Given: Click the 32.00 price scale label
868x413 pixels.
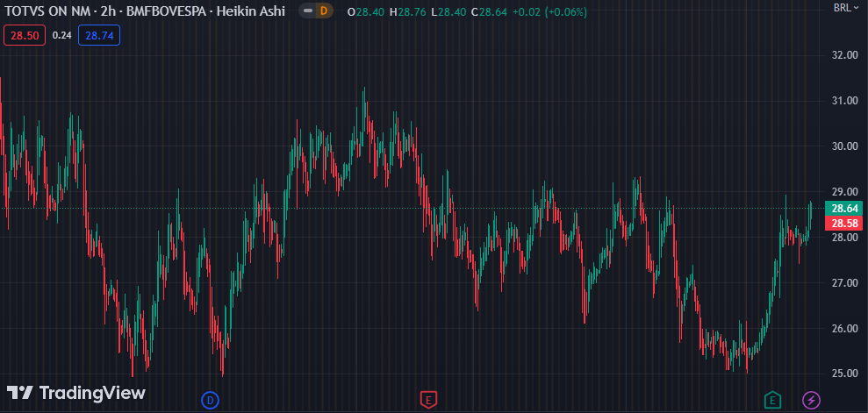Looking at the screenshot, I should click(844, 55).
